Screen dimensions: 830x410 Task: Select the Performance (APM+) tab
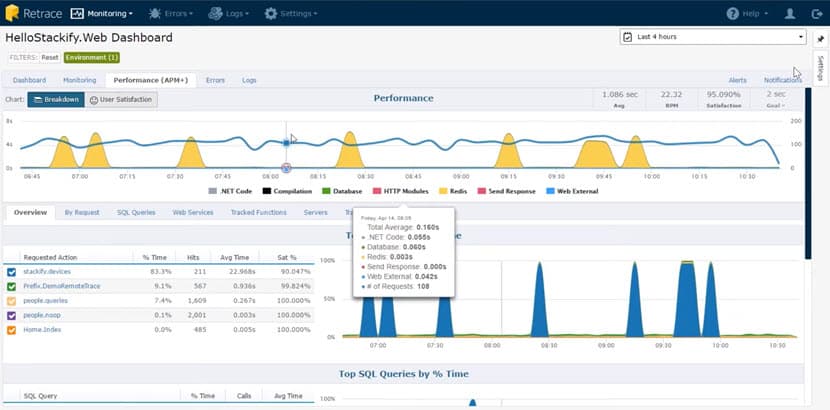coord(151,80)
